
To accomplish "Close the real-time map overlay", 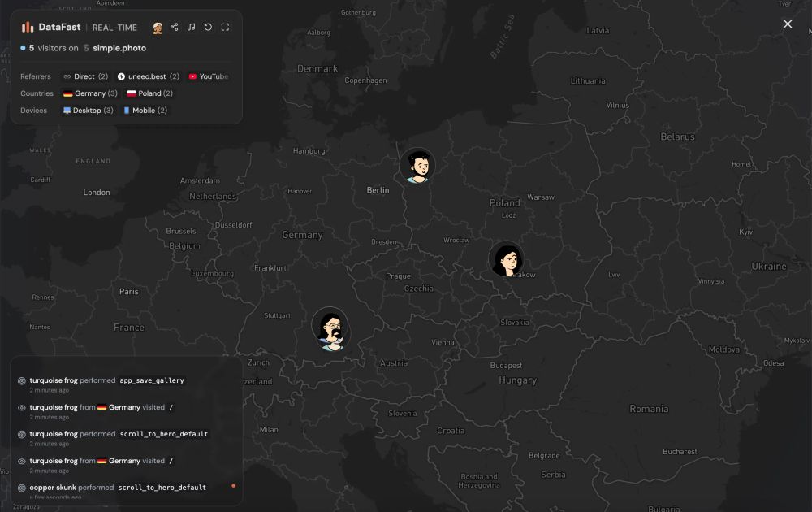I will [788, 24].
